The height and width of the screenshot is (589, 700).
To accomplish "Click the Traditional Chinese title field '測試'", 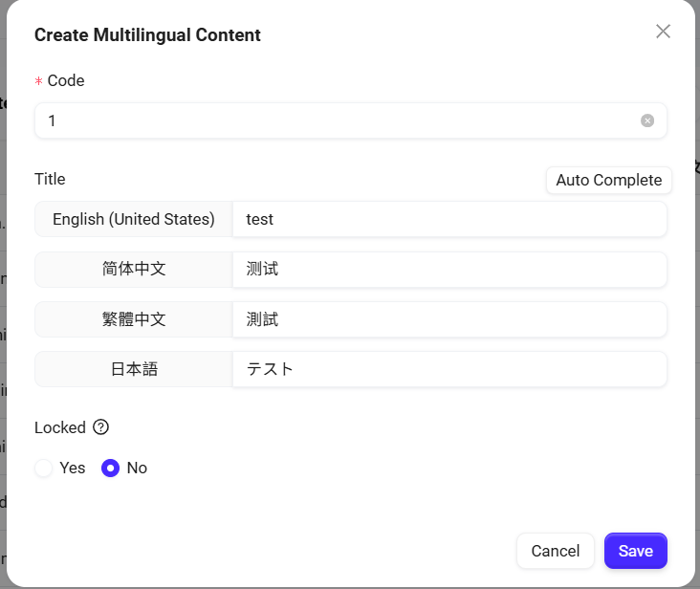I will 449,319.
